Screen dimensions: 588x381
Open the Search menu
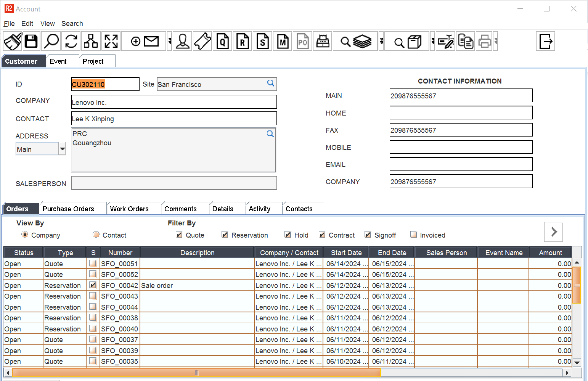[x=72, y=24]
